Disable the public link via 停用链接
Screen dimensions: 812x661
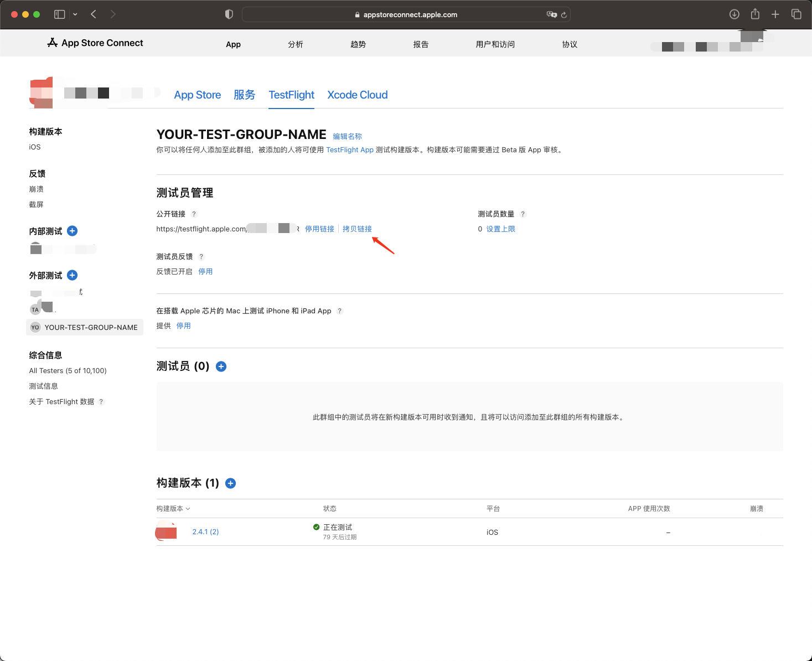pos(319,229)
